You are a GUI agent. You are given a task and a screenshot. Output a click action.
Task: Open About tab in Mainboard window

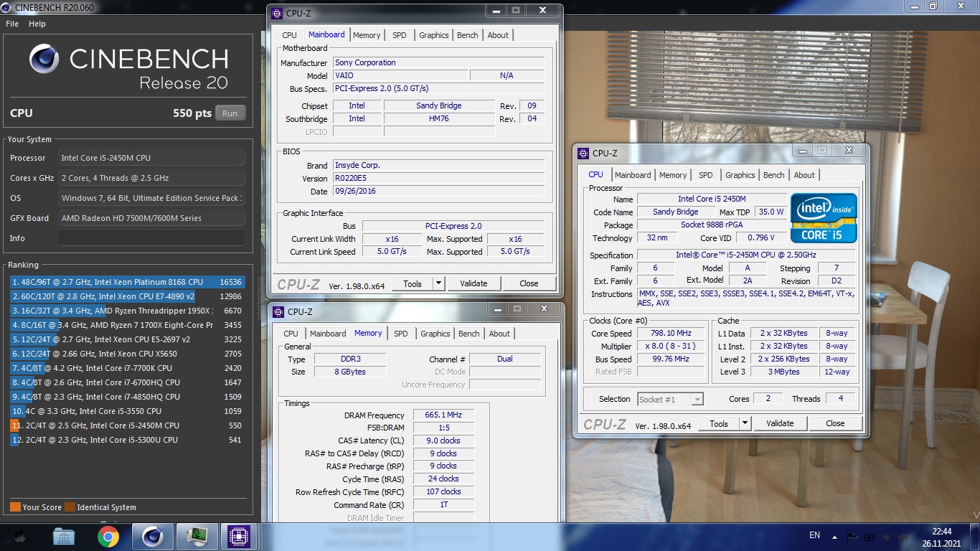click(498, 35)
